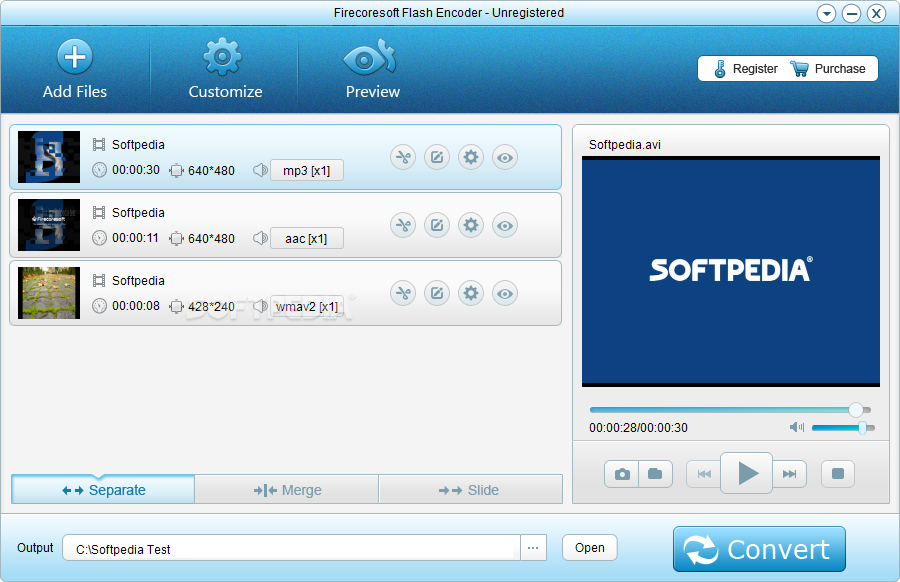This screenshot has height=582, width=900.
Task: Trim the aac Softpedia clip with scissors
Action: [404, 225]
